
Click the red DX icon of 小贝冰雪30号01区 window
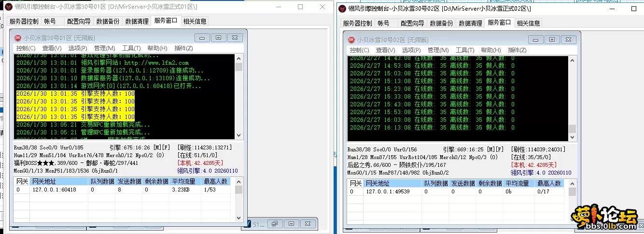18,38
